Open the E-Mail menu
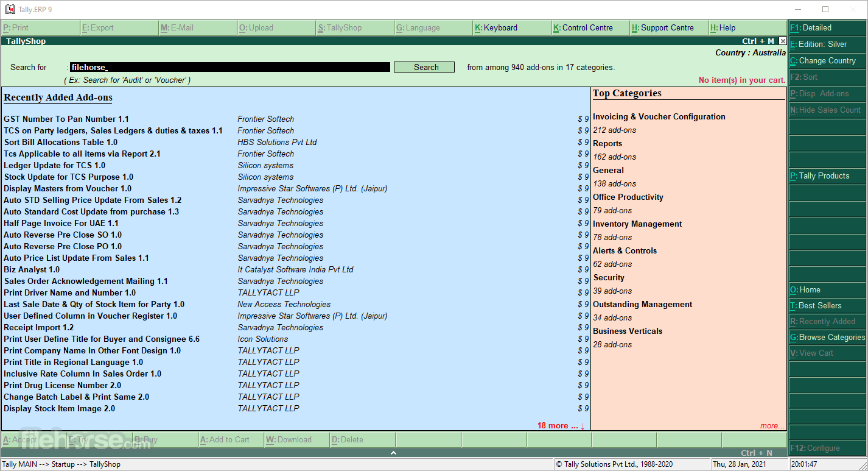This screenshot has height=471, width=868. (198, 28)
